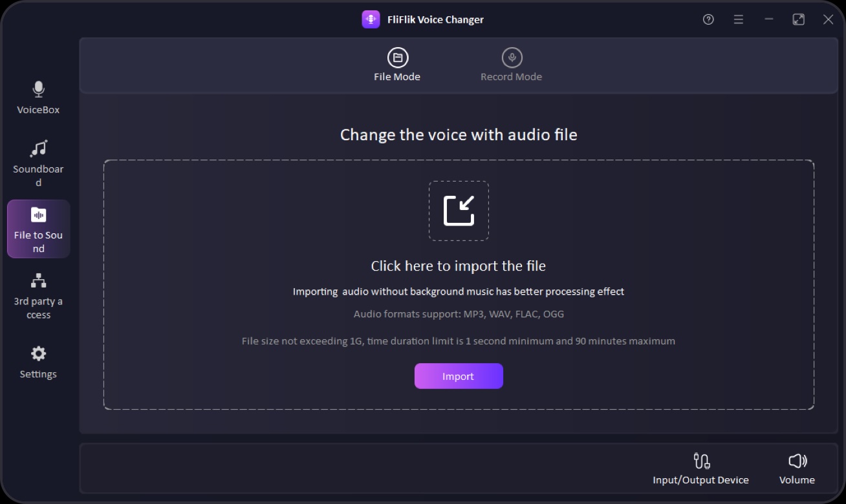Click the file size limit notice text
The height and width of the screenshot is (504, 846).
pos(459,341)
